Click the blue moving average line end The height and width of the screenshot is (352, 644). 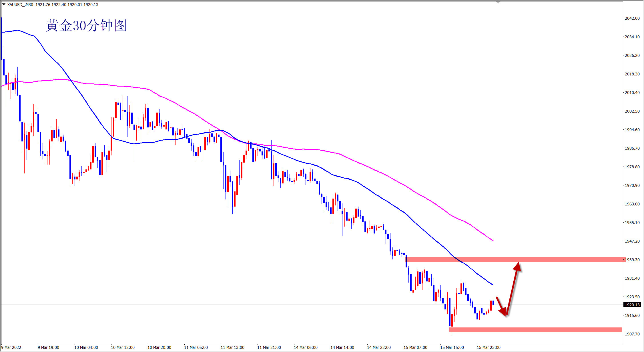click(x=492, y=284)
